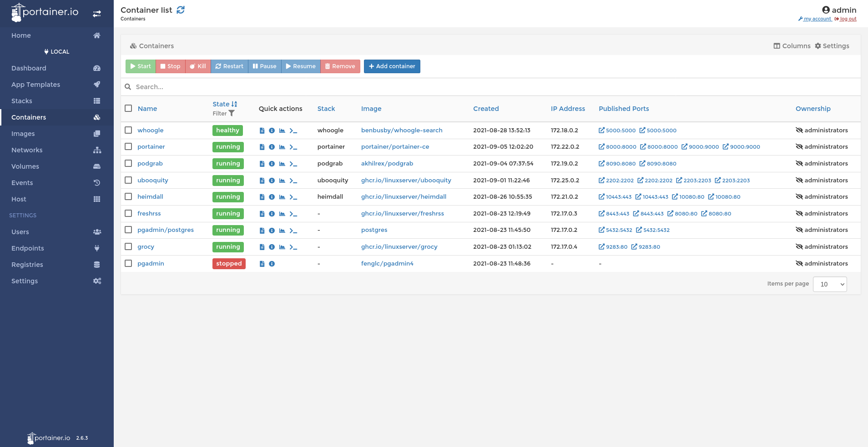Sort by the Name column header
Screen dimensions: 868x447
click(147, 109)
